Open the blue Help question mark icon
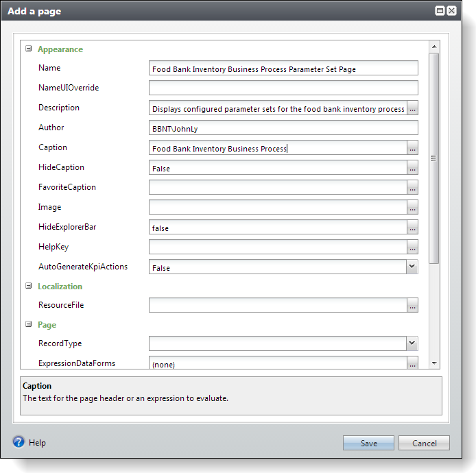 tap(19, 441)
